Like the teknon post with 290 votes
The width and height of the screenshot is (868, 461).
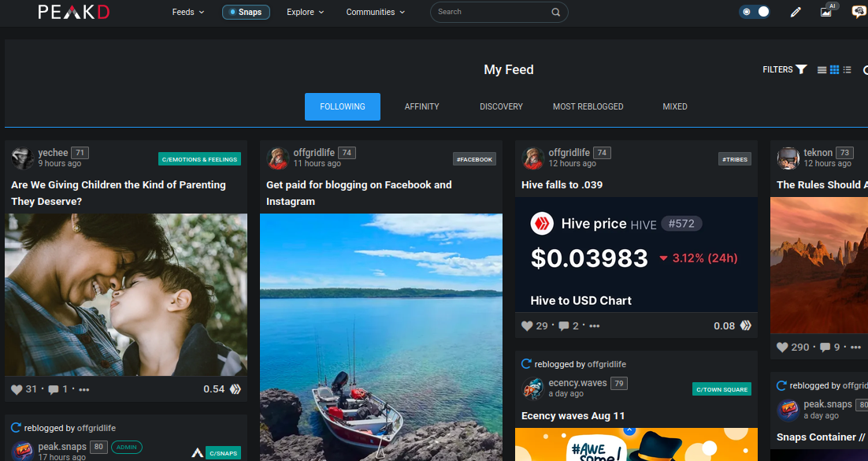coord(782,348)
